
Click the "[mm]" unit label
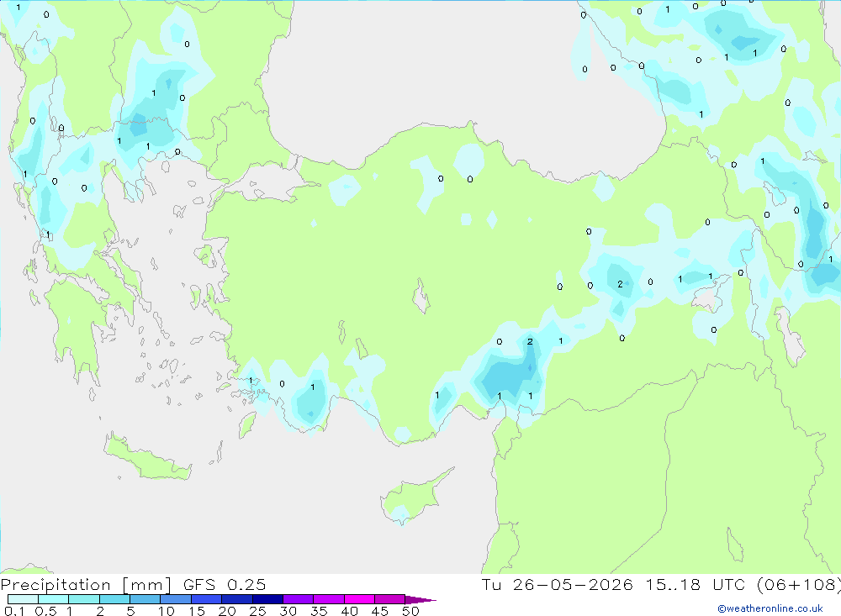click(x=146, y=585)
